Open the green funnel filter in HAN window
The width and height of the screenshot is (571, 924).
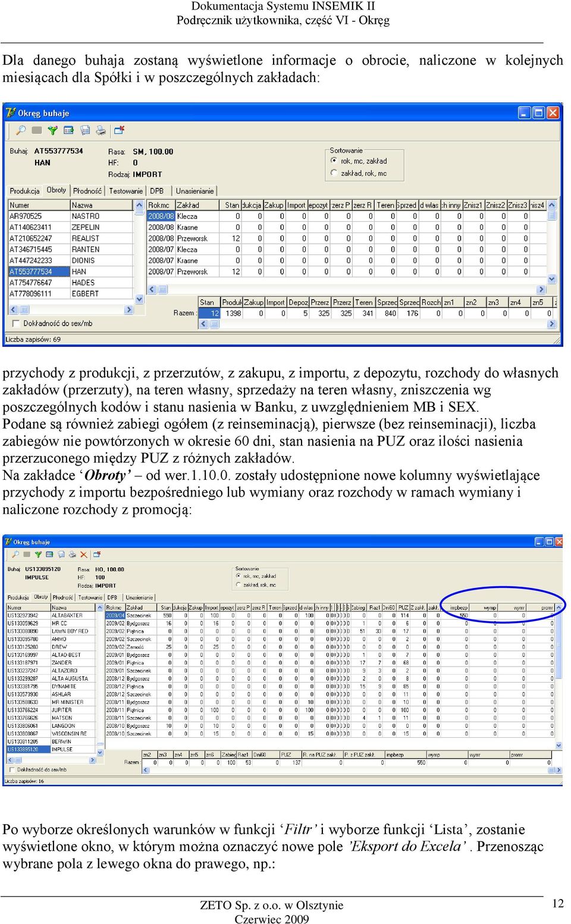[x=53, y=130]
